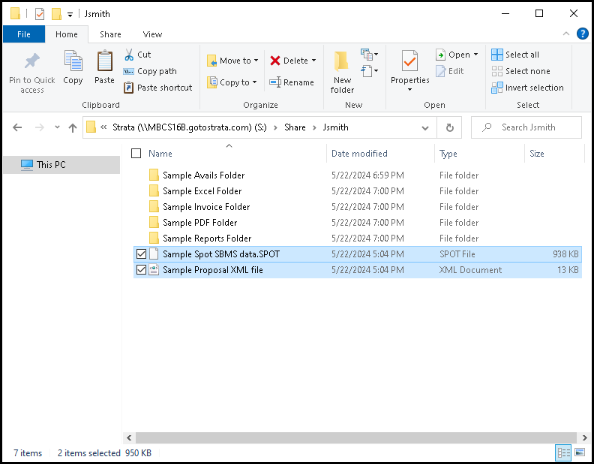Click the Rename button
This screenshot has height=464, width=594.
292,83
